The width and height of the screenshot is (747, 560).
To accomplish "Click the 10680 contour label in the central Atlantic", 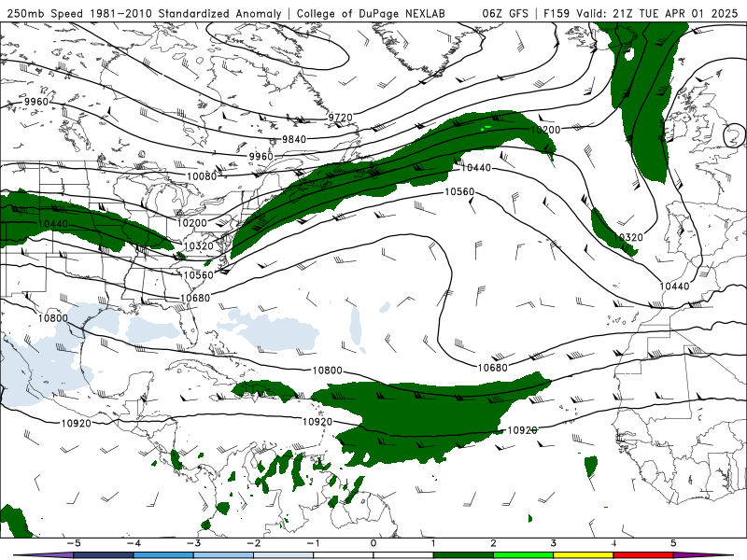I will 493,367.
